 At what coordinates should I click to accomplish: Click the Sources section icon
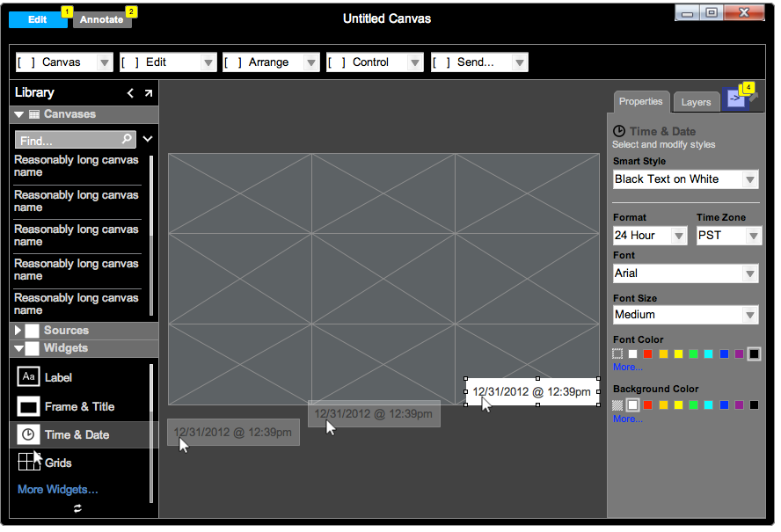[32, 331]
